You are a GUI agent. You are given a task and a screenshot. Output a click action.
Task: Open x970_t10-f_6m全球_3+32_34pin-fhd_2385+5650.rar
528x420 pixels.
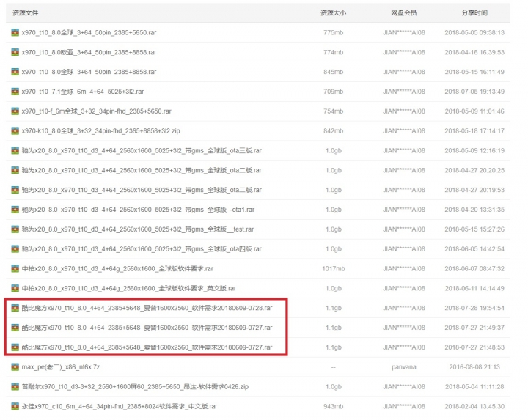tap(96, 111)
